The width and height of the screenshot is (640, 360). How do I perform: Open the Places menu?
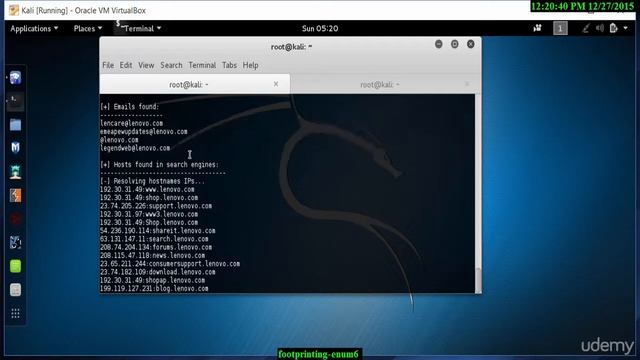coord(88,29)
